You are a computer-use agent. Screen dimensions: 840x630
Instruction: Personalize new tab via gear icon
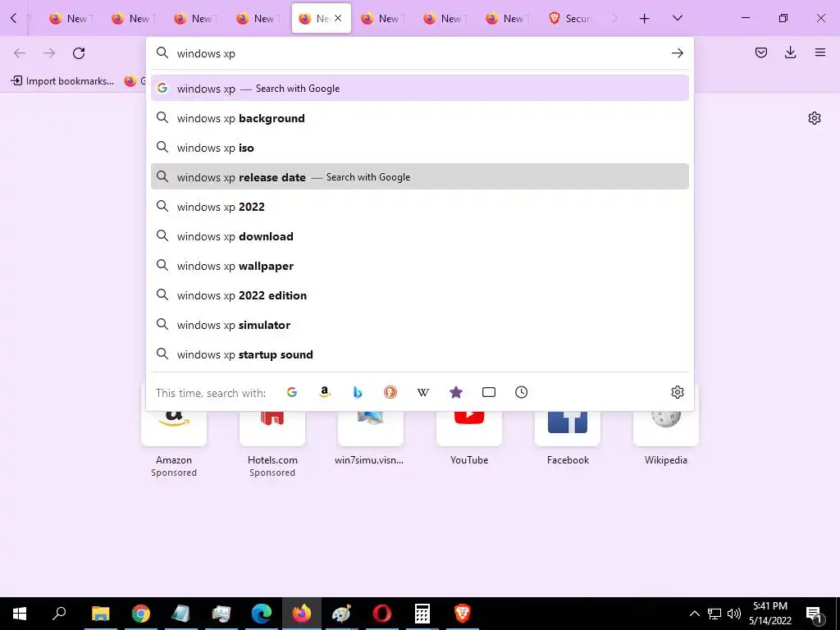click(x=815, y=118)
